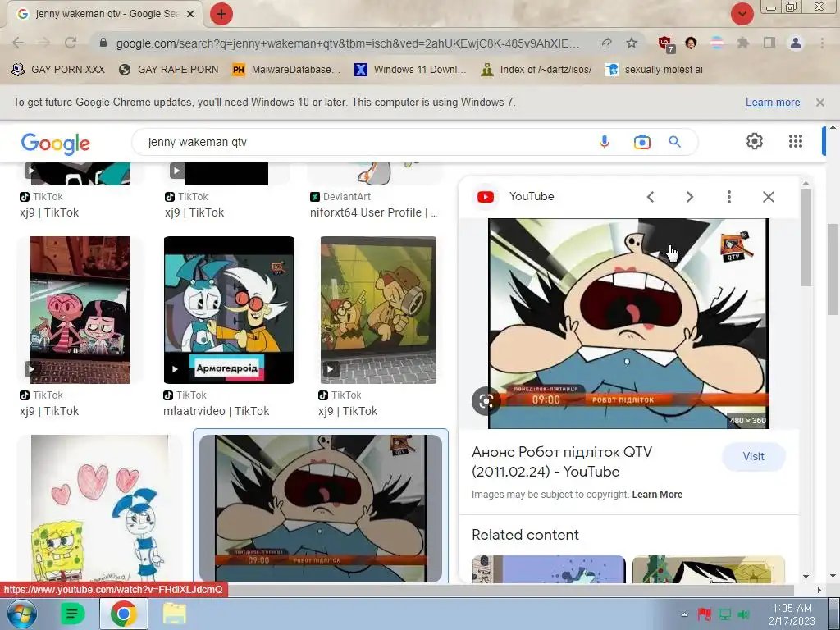Open the Chrome profile avatar menu
The height and width of the screenshot is (630, 840).
[x=796, y=43]
